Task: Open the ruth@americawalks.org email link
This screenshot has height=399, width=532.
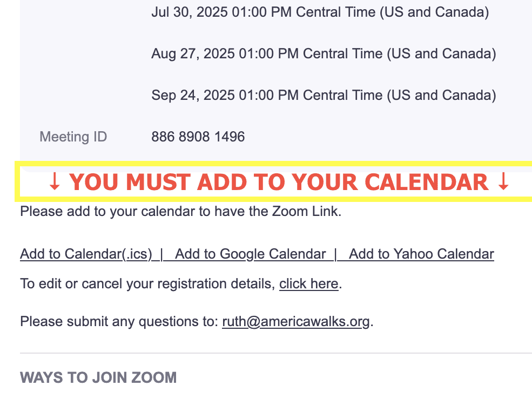Action: coord(296,321)
